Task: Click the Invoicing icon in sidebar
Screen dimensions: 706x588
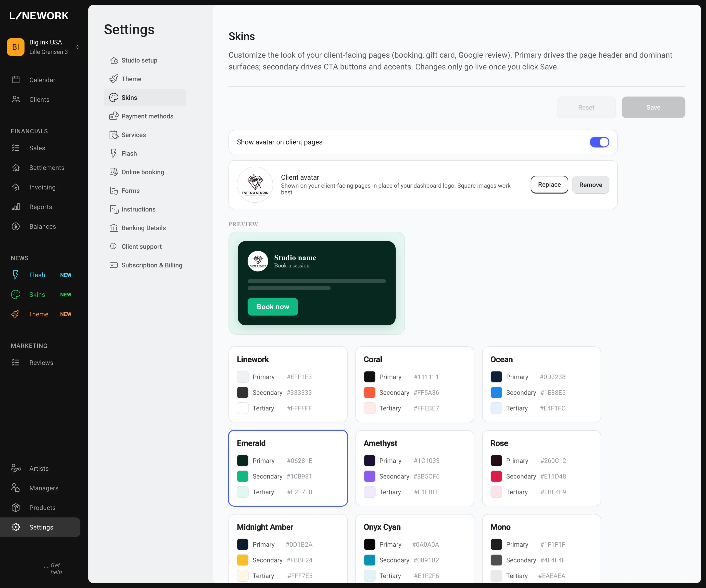Action: tap(16, 187)
